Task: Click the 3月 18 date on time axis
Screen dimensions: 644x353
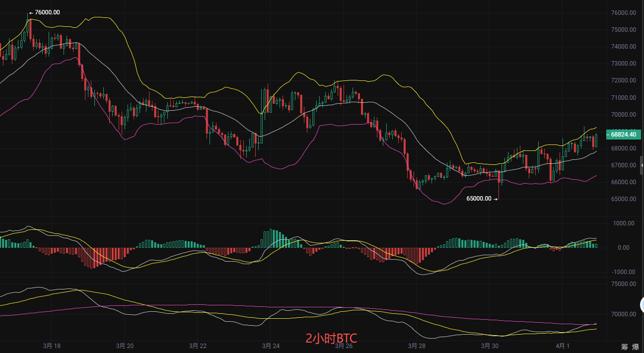Action: point(52,346)
